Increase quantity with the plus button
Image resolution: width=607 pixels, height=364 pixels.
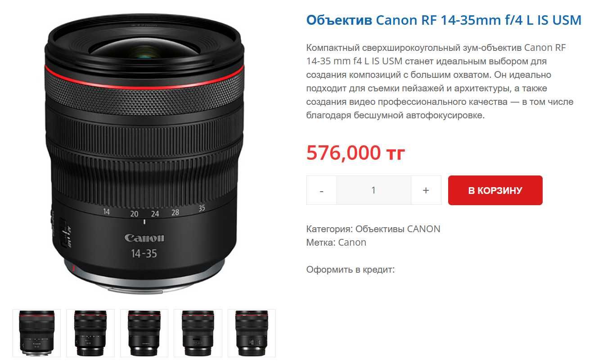pyautogui.click(x=426, y=190)
